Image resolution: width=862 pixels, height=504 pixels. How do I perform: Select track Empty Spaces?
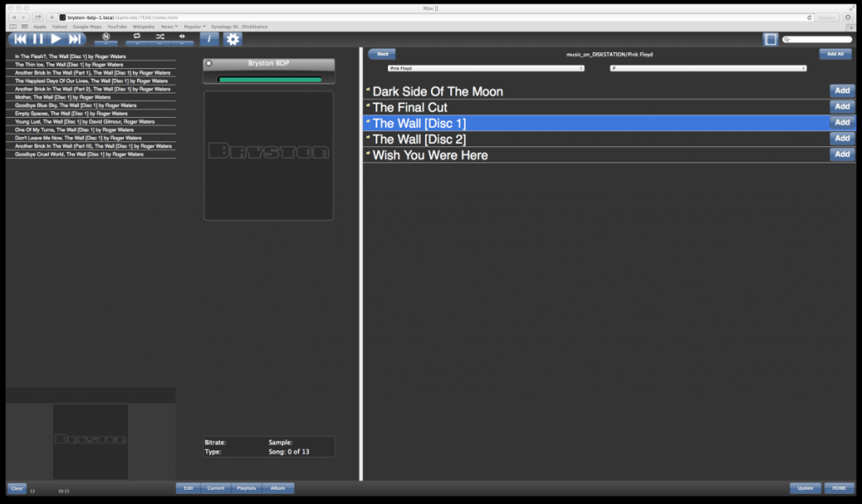(91, 114)
